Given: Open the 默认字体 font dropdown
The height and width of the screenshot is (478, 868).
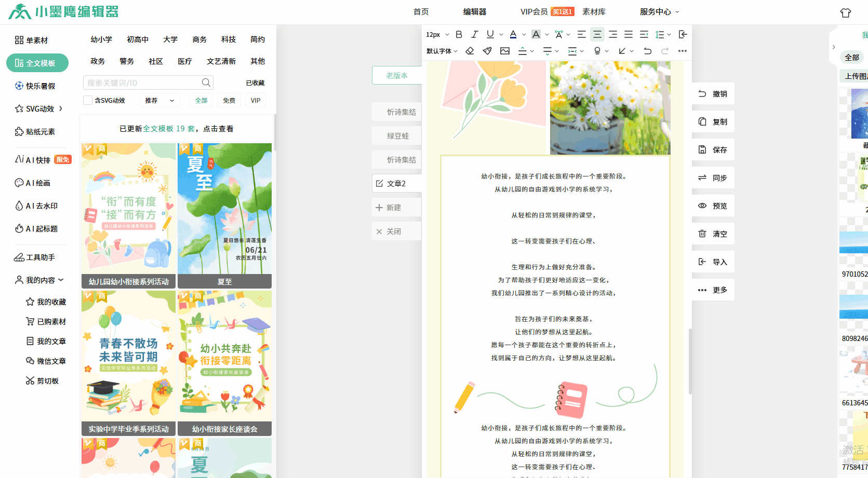Looking at the screenshot, I should pos(442,51).
